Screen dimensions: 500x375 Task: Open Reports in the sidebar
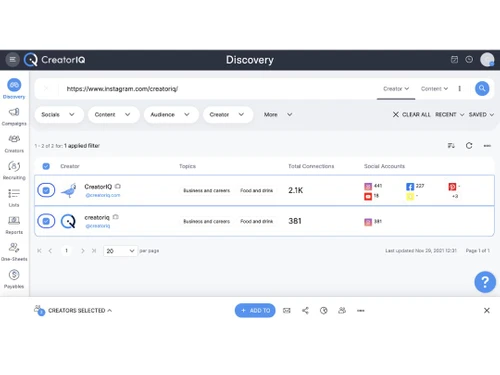pyautogui.click(x=14, y=225)
